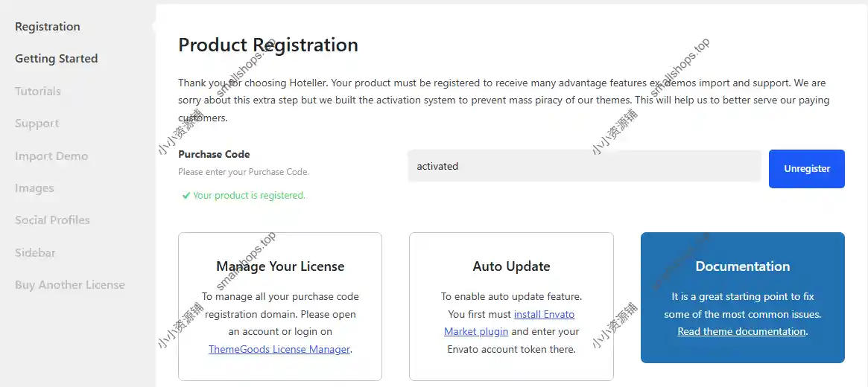Viewport: 868px width, 387px height.
Task: Open the Read theme documentation link
Action: coord(742,332)
